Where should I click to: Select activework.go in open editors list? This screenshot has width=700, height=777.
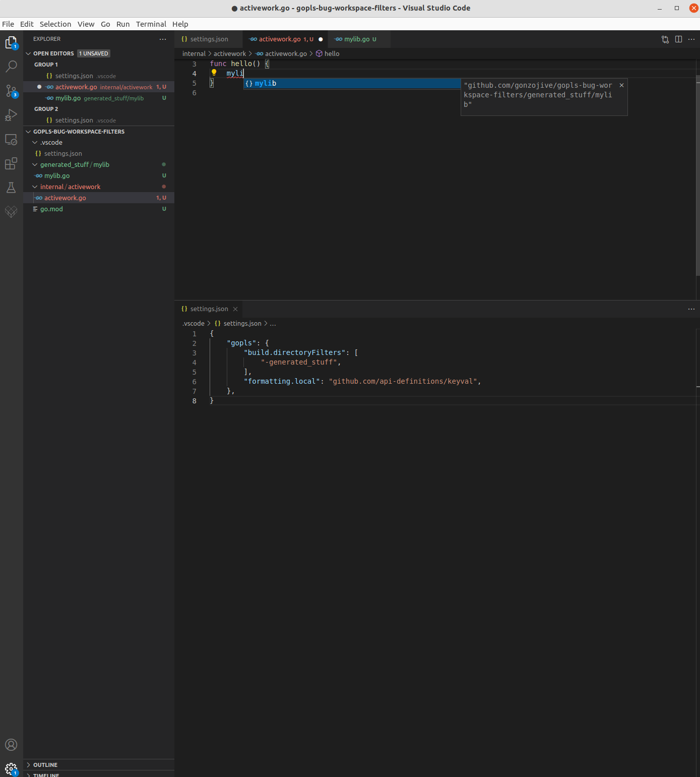[x=99, y=87]
